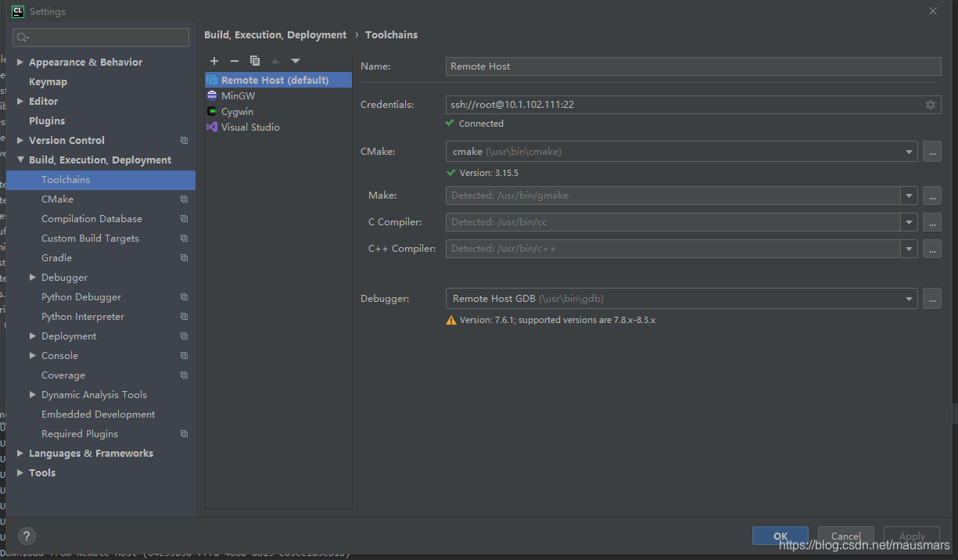The width and height of the screenshot is (958, 560).
Task: Click project-level icon beside Custom Build Targets
Action: tap(184, 239)
